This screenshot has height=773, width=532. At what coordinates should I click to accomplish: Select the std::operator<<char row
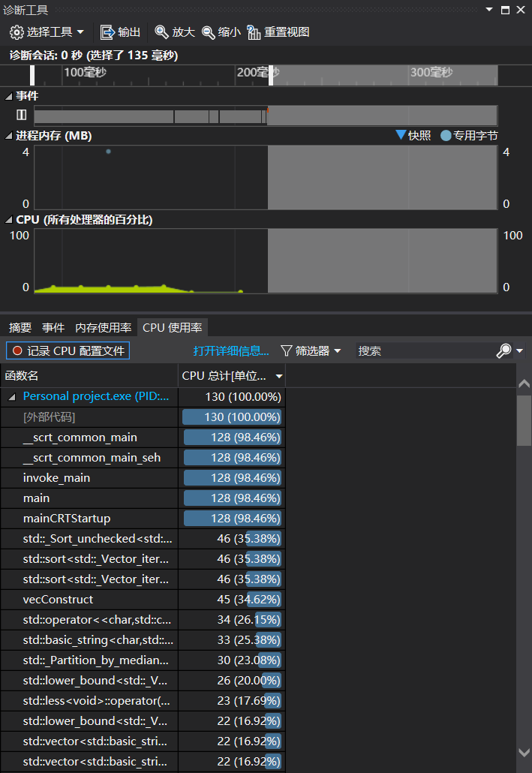(x=143, y=619)
